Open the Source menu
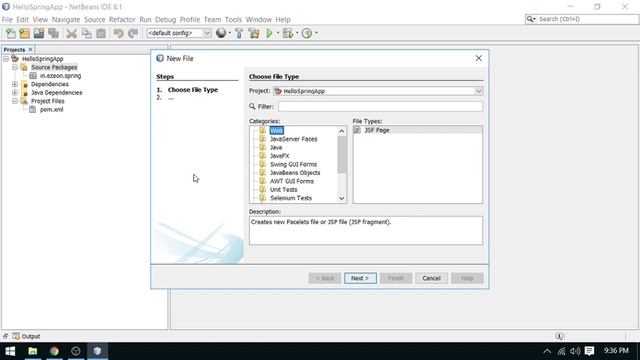The height and width of the screenshot is (360, 640). 94,20
